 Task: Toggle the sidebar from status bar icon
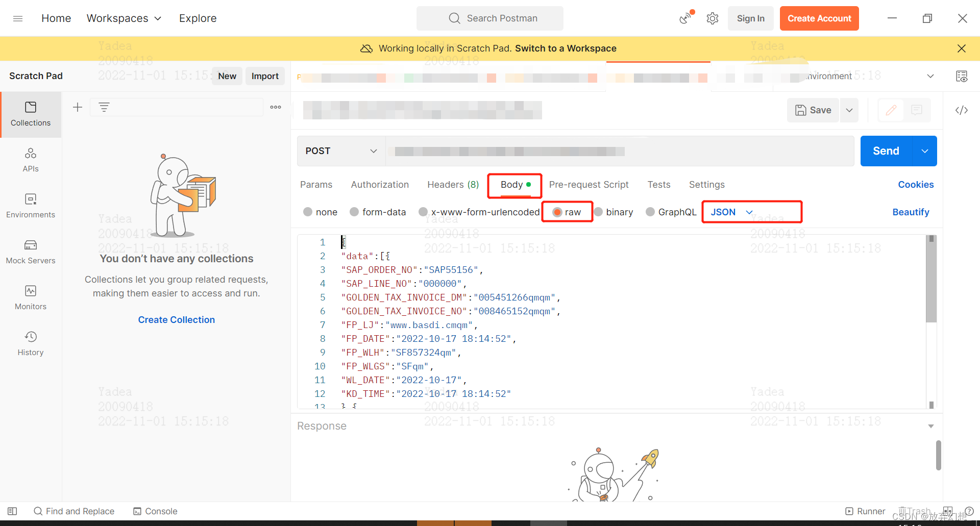(12, 511)
